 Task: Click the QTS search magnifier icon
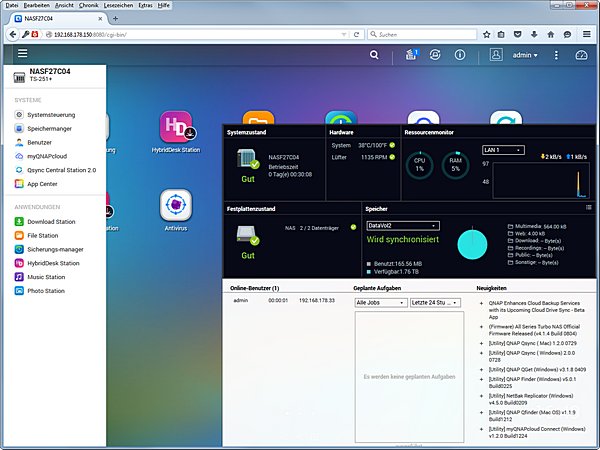(374, 55)
